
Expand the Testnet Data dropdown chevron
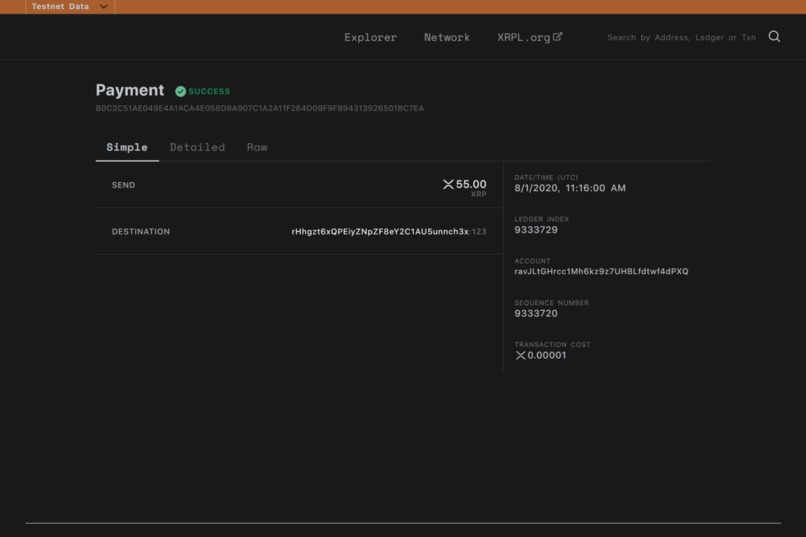[104, 7]
